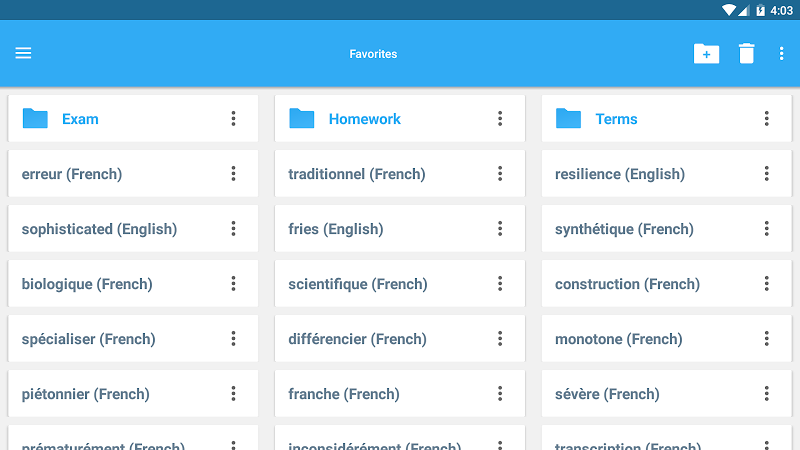Screen dimensions: 800x450
Task: Open the toolbar overflow options menu
Action: [x=782, y=54]
